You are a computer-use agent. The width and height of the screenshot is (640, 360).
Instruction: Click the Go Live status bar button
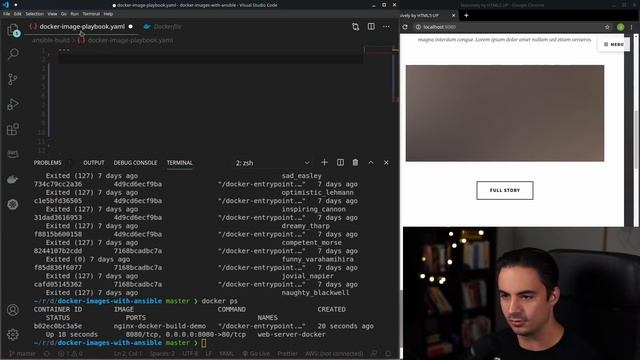pos(256,353)
